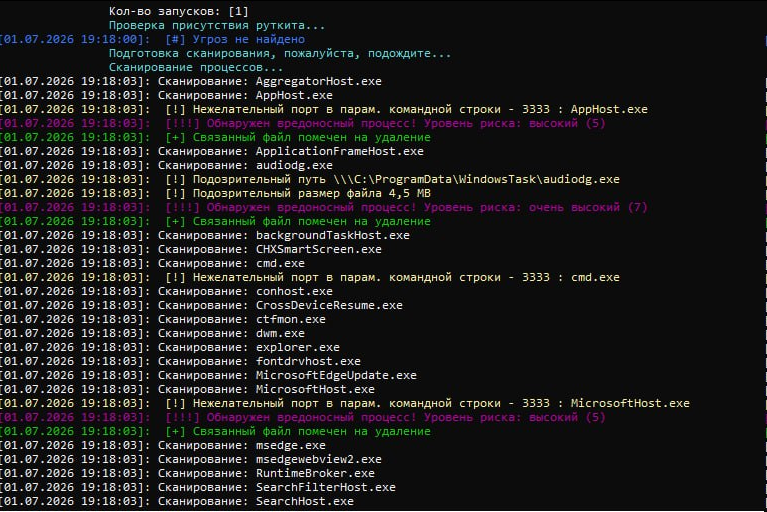Click 'Подозрительный путь' WindowsTask\audiodg.exe warning

(x=310, y=179)
